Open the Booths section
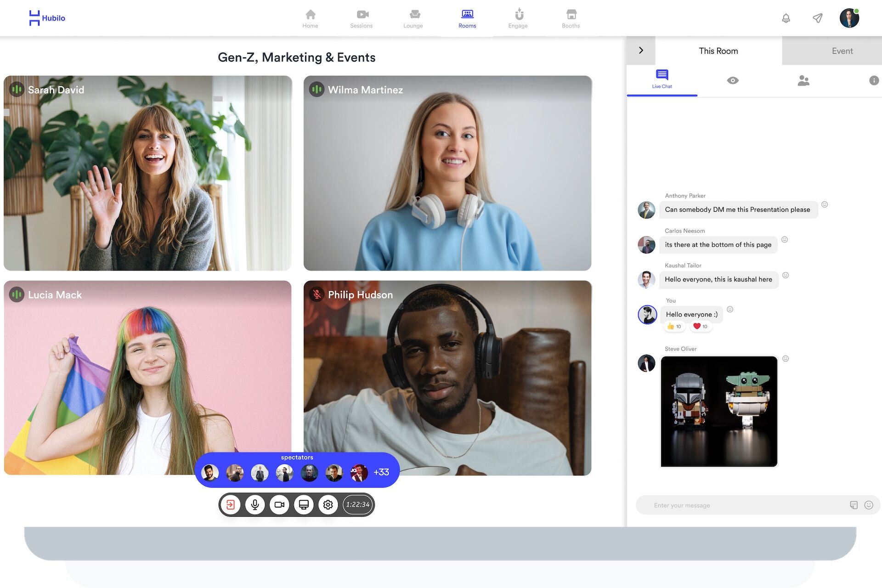This screenshot has width=882, height=588. click(571, 18)
